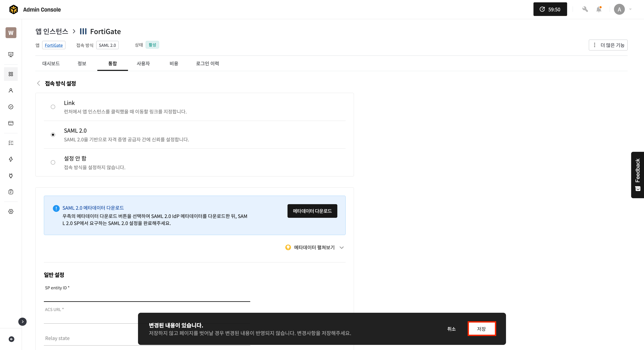Image resolution: width=644 pixels, height=350 pixels.
Task: Open the app grid icon in sidebar
Action: 11,74
